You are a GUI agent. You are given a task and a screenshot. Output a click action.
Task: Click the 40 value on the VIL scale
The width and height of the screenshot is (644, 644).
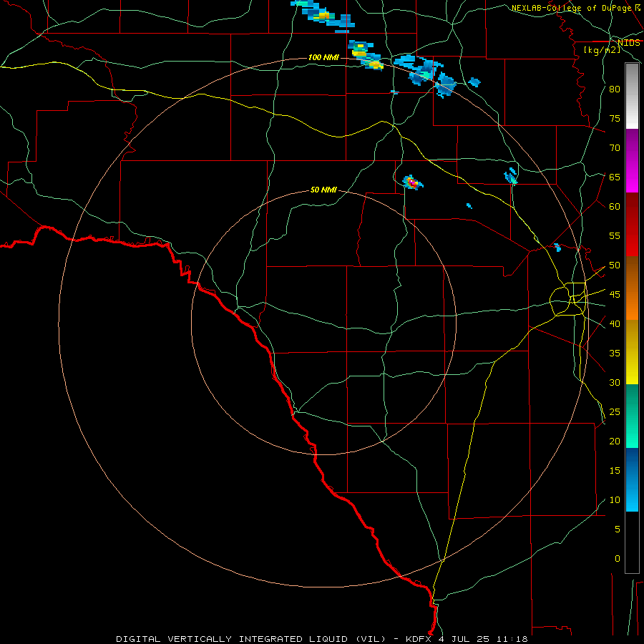pyautogui.click(x=615, y=323)
